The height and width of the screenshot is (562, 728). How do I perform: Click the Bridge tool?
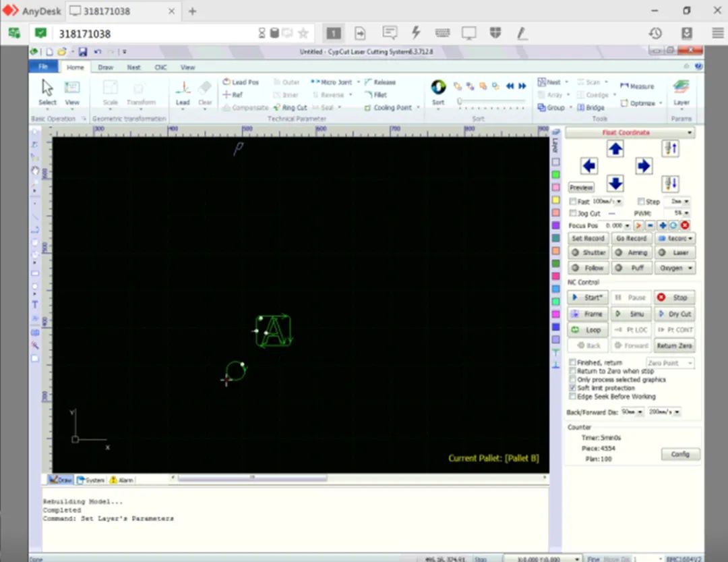coord(590,107)
